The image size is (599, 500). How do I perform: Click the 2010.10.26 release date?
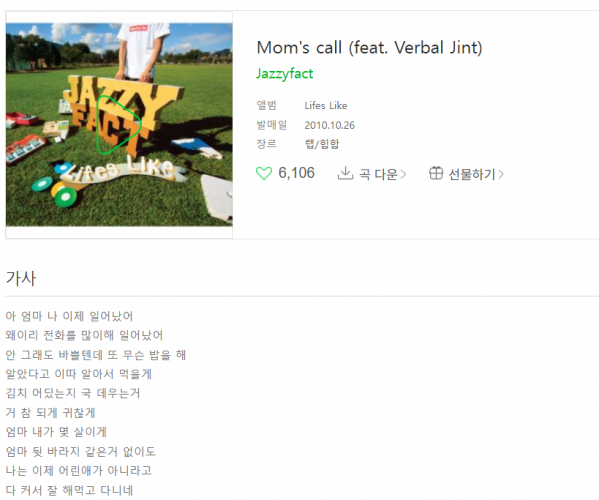(330, 125)
